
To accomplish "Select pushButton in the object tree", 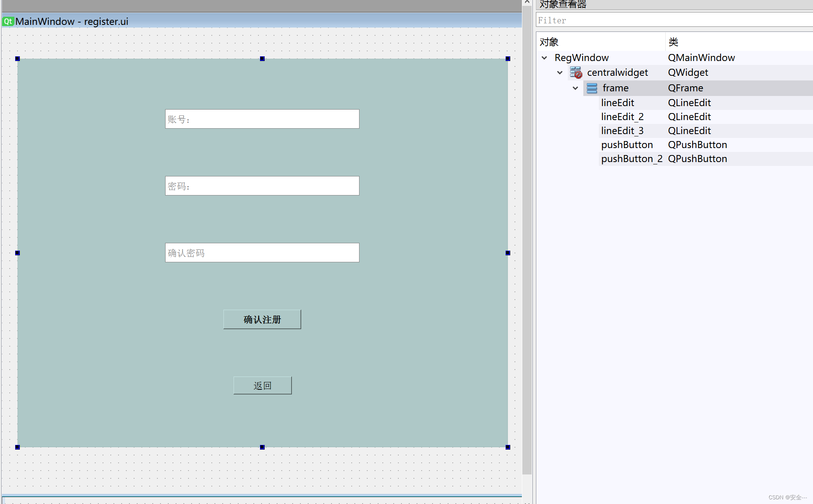I will tap(627, 145).
